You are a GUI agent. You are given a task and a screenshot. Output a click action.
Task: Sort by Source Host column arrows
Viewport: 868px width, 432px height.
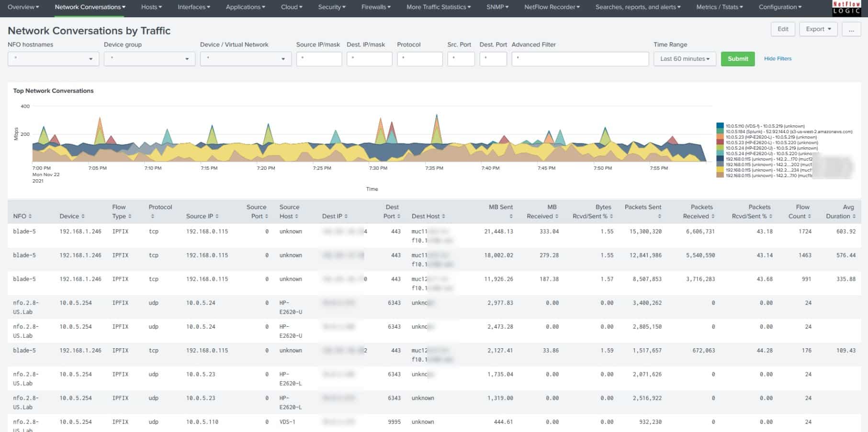[296, 217]
